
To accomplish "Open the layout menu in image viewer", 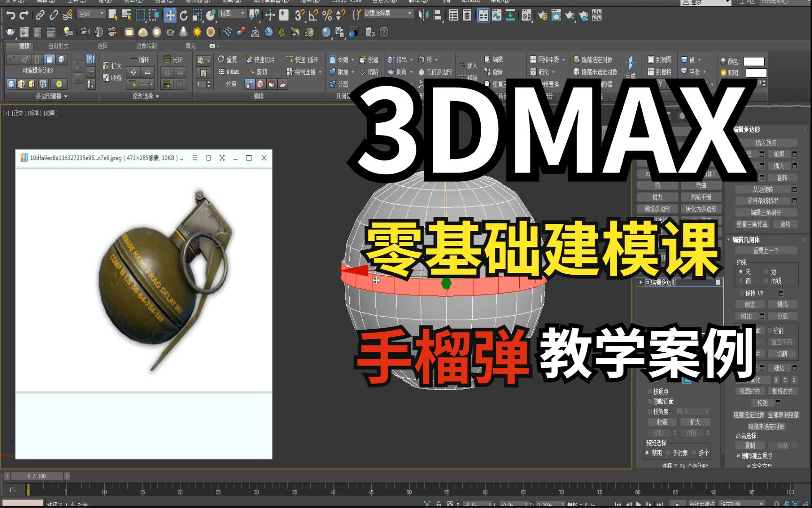I will pyautogui.click(x=195, y=158).
